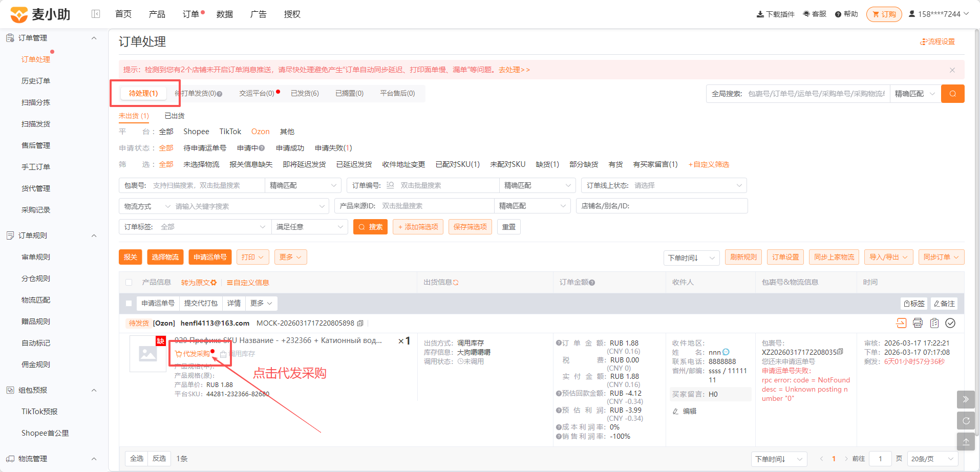Click the 备注 remark button

point(944,304)
